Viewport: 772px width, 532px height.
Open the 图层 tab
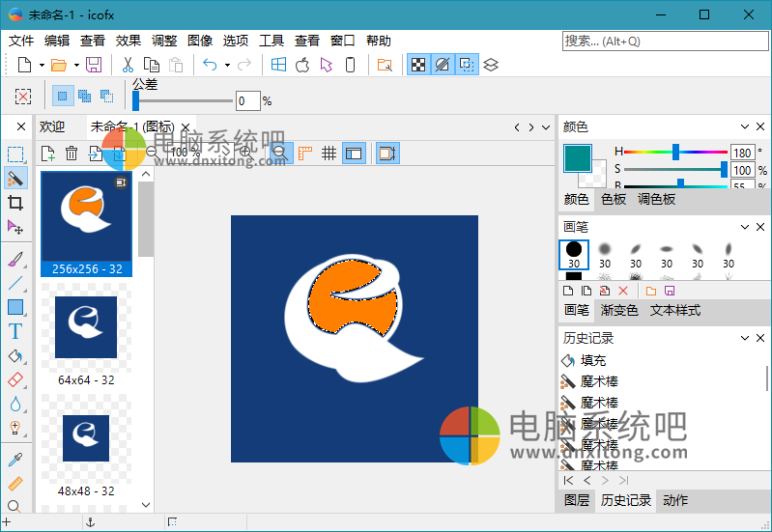pos(577,500)
